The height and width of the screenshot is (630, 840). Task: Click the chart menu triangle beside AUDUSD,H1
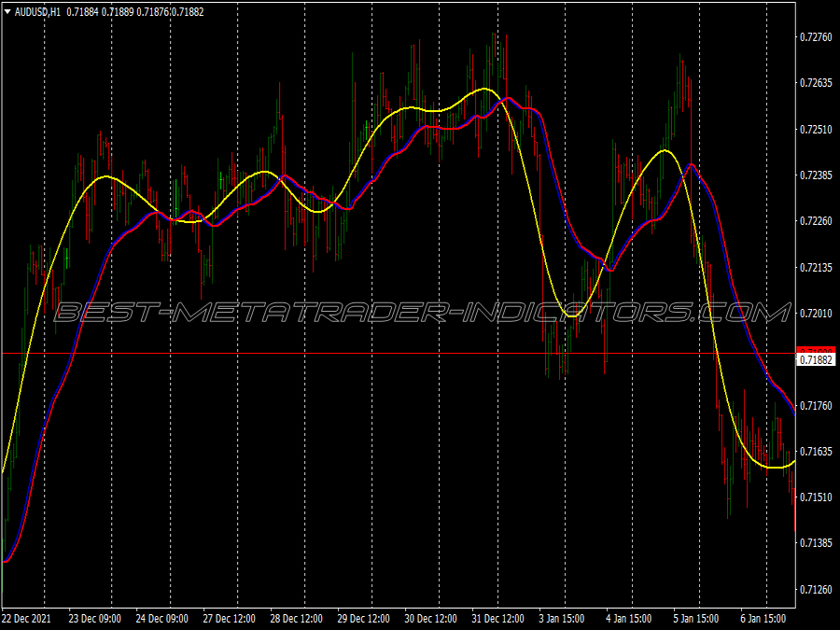tap(7, 12)
